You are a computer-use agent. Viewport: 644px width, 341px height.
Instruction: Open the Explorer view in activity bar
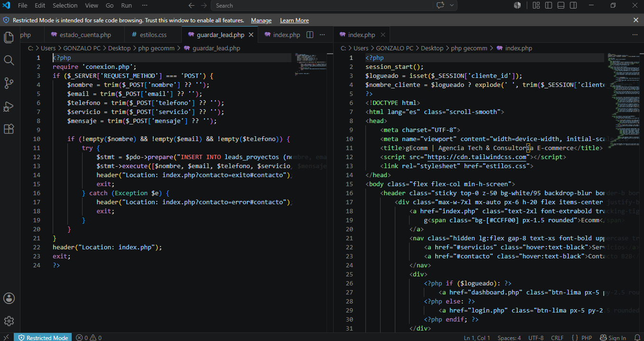(9, 38)
